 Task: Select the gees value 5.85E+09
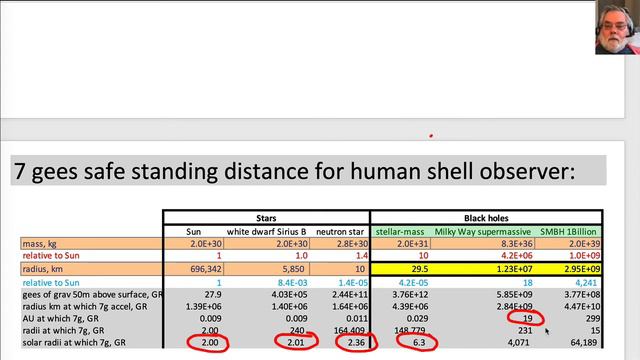tap(514, 295)
